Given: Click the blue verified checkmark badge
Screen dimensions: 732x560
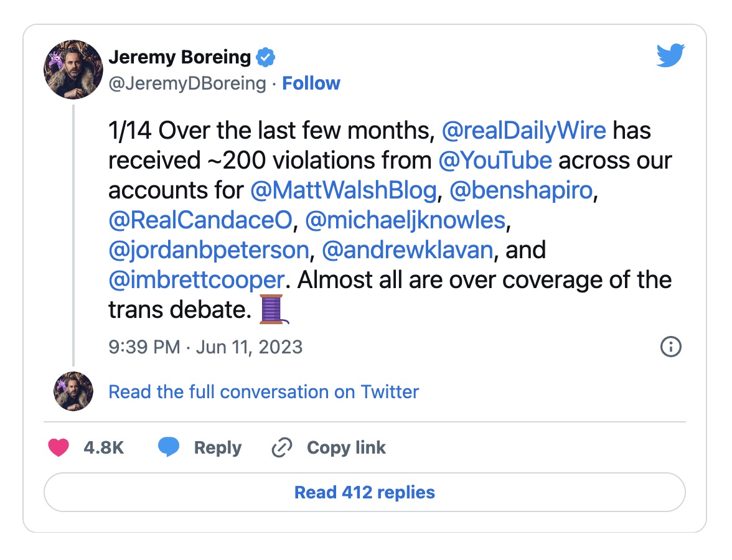Looking at the screenshot, I should coord(266,57).
